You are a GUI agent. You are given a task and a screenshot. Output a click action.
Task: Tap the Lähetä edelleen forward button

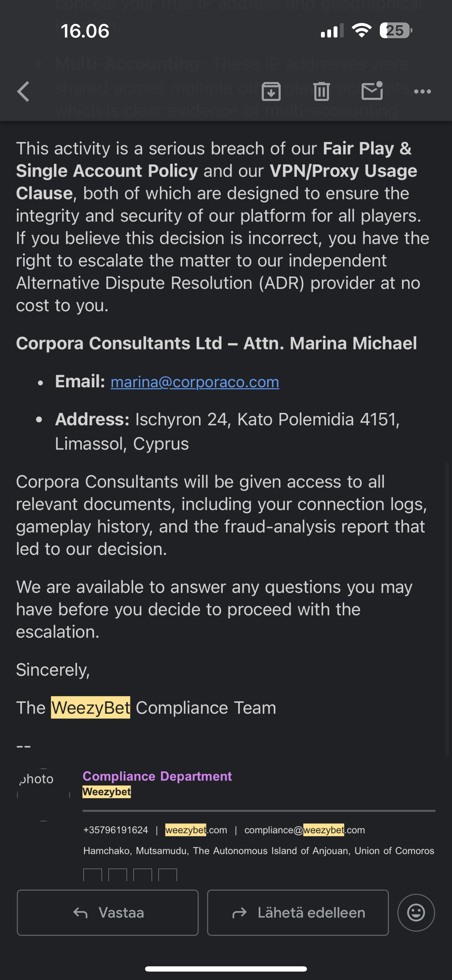click(x=298, y=912)
